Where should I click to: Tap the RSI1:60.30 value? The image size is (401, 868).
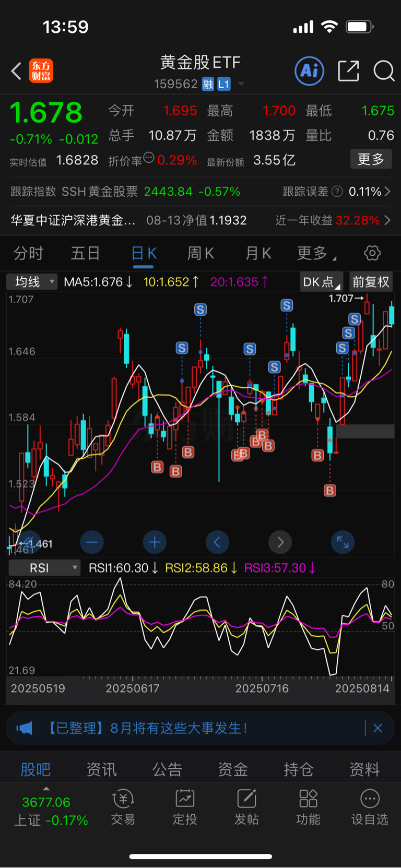[123, 568]
